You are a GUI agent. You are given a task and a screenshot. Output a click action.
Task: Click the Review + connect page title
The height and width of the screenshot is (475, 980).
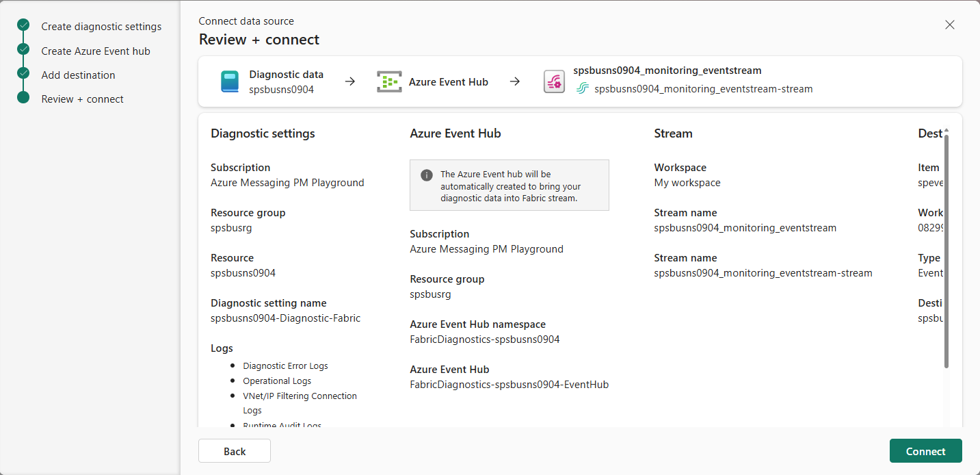[x=259, y=40]
